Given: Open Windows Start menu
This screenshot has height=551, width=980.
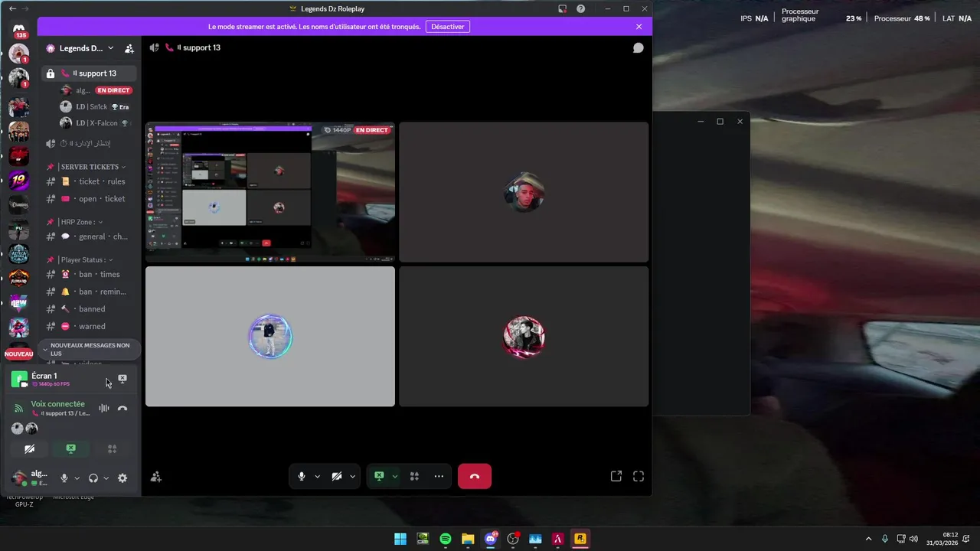Looking at the screenshot, I should (400, 539).
